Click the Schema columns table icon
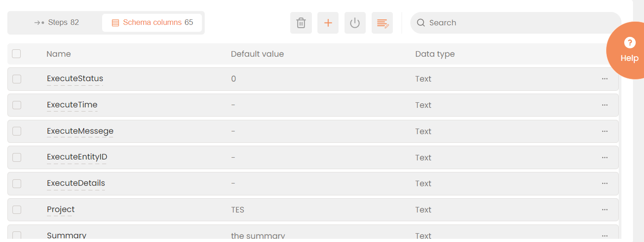Image resolution: width=644 pixels, height=242 pixels. 115,23
